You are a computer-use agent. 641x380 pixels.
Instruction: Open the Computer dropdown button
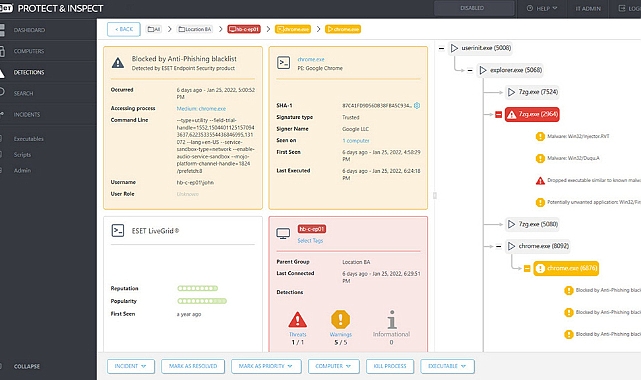[334, 366]
